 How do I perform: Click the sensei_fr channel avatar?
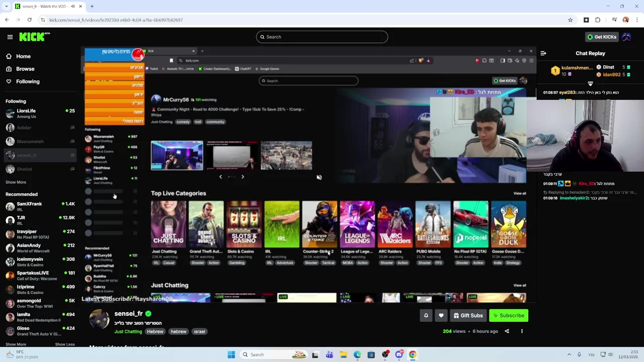pos(99,319)
